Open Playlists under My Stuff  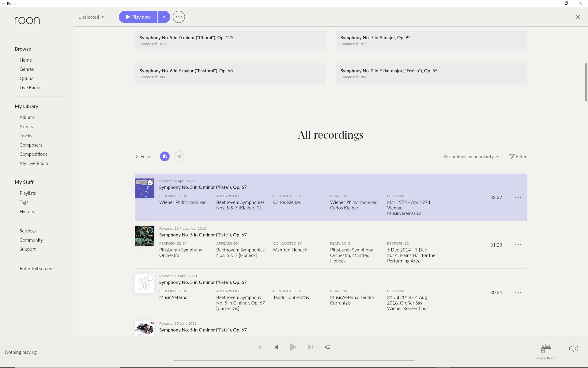pyautogui.click(x=28, y=193)
